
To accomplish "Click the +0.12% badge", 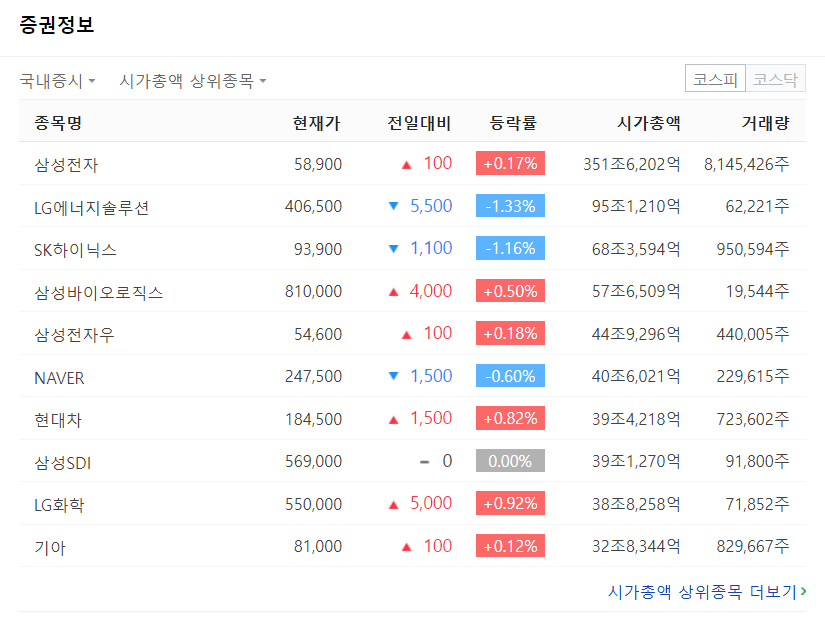I will 510,546.
